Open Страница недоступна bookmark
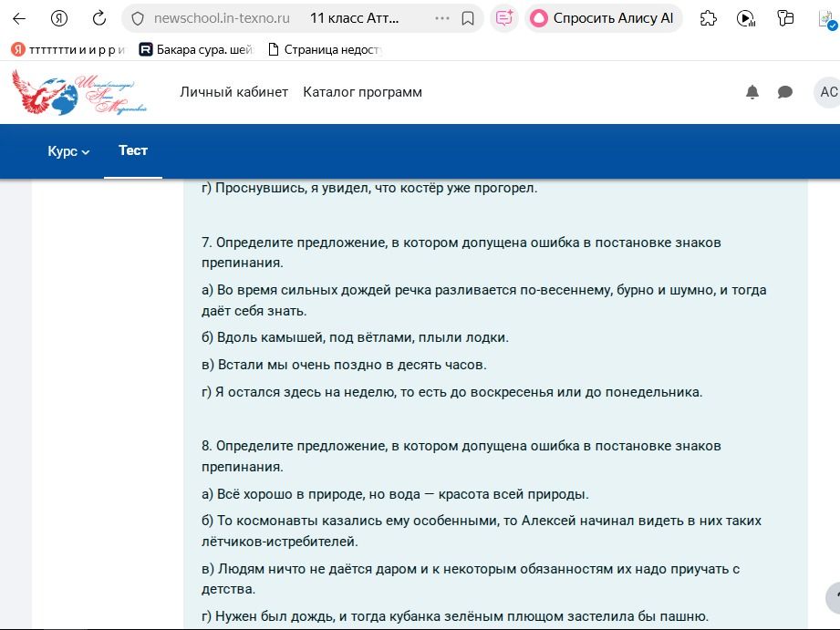 pos(326,50)
